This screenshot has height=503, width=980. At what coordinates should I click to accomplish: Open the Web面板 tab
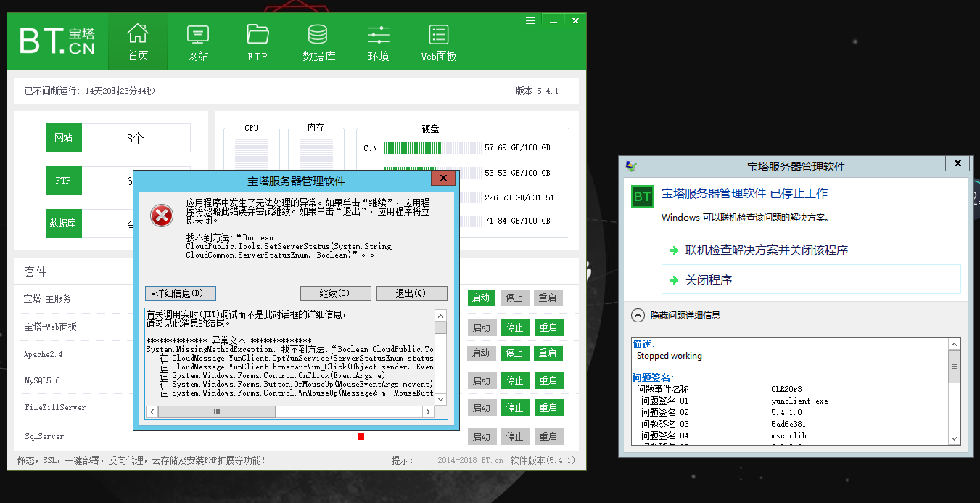click(439, 42)
